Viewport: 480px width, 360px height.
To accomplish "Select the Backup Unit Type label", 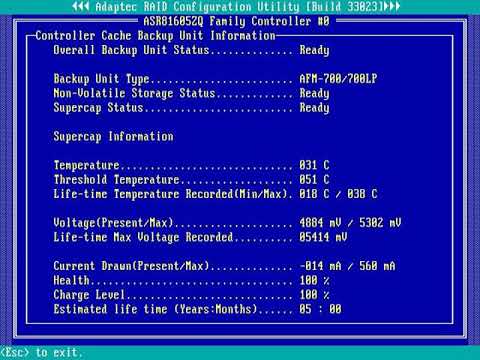I will pos(101,79).
